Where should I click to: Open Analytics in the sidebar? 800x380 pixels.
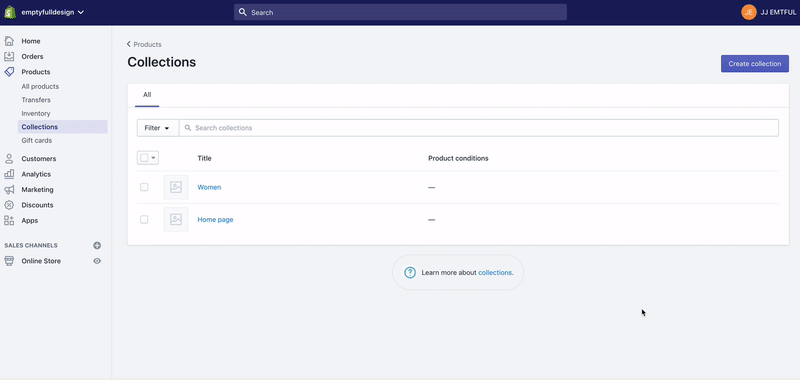[x=36, y=174]
